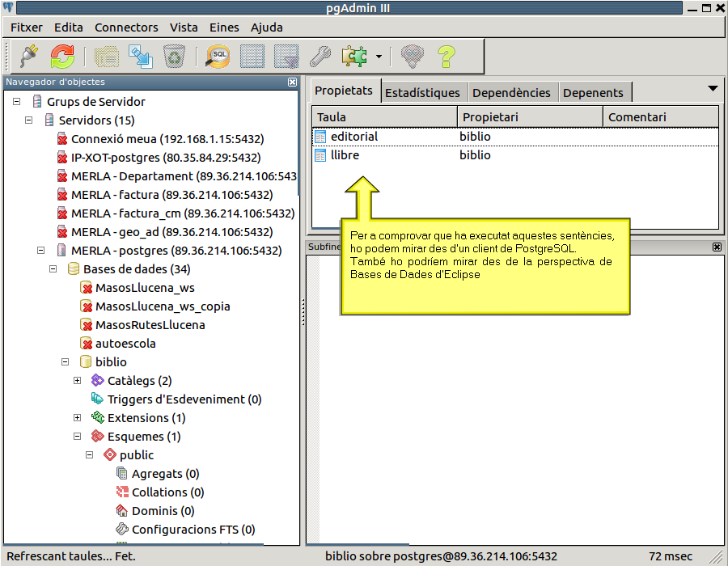This screenshot has width=728, height=566.
Task: Click the Esquemes node icon
Action: [98, 436]
